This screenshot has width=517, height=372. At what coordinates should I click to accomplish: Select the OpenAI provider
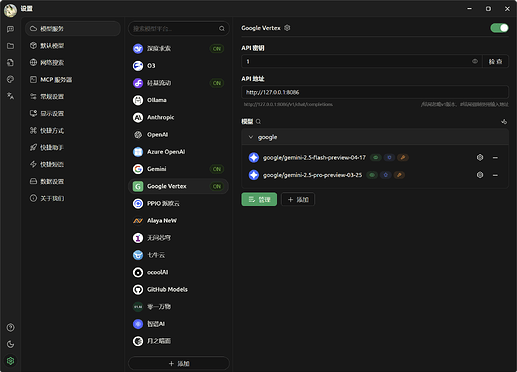[178, 135]
